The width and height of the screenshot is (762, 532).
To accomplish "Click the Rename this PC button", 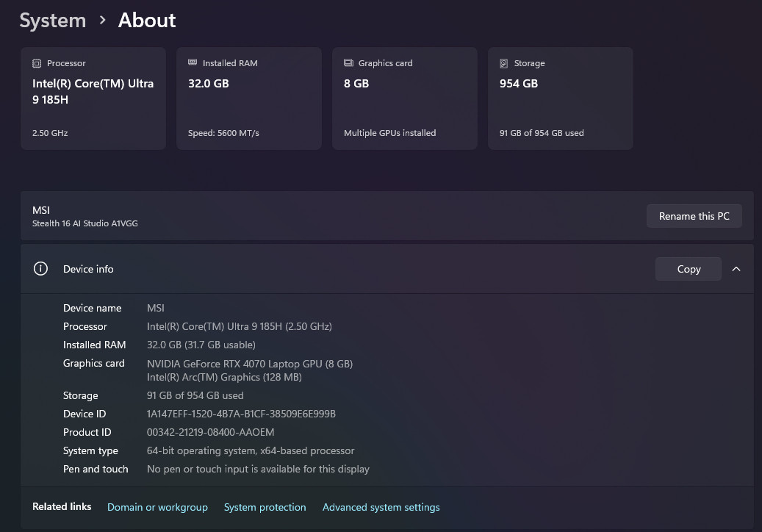I will click(694, 216).
